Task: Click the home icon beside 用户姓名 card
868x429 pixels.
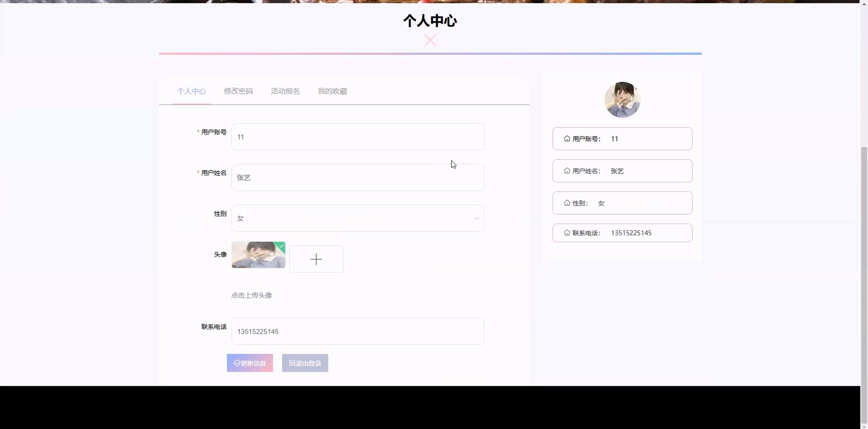Action: [567, 171]
